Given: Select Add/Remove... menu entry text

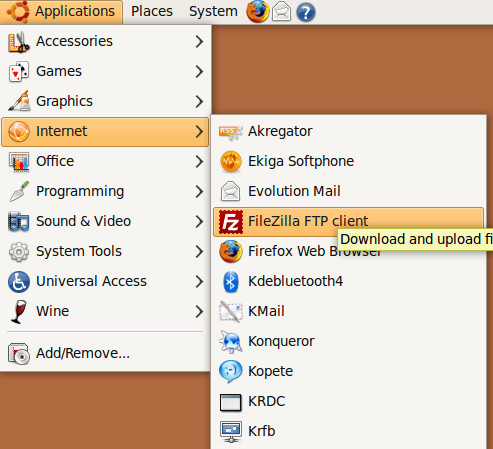Looking at the screenshot, I should 83,353.
